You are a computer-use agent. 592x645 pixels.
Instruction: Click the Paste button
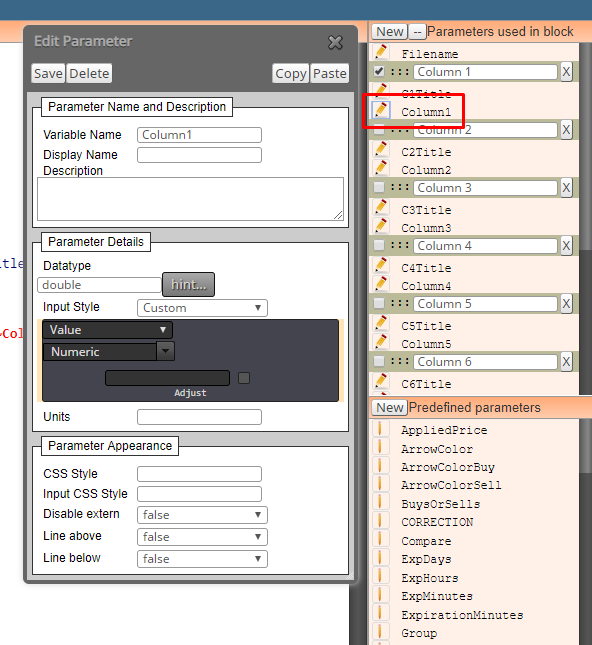coord(330,74)
